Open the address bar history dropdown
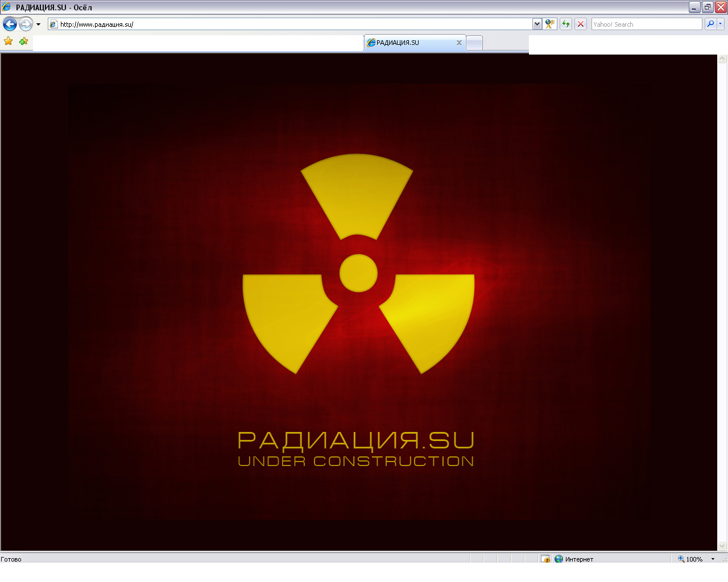Screen dimensions: 728x582 tap(536, 24)
